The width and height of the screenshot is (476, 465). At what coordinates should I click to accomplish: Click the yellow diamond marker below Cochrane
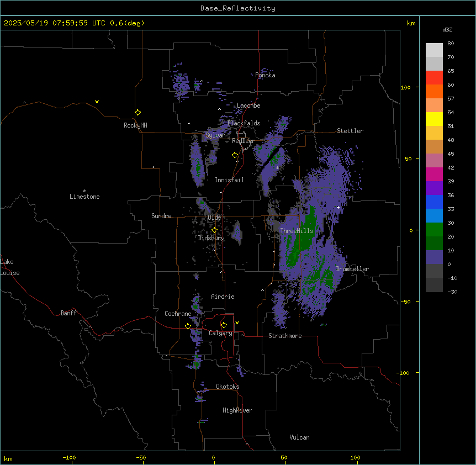point(188,326)
